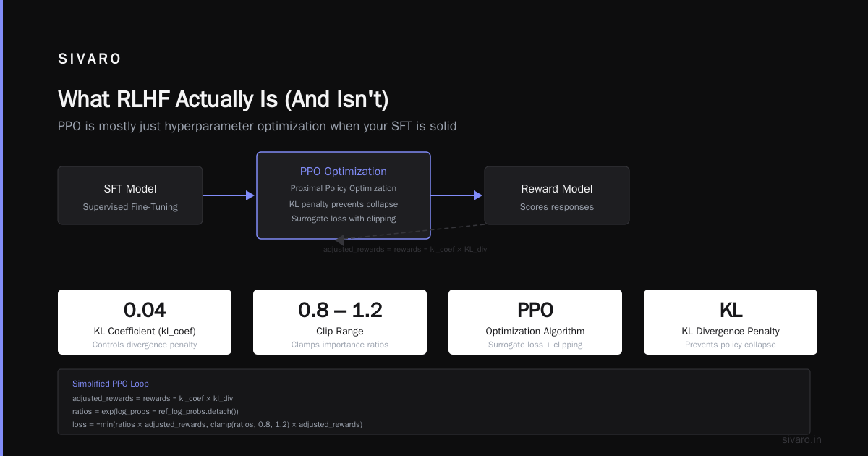Image resolution: width=868 pixels, height=456 pixels.
Task: Open the KL Divergence Penalty card
Action: [731, 322]
